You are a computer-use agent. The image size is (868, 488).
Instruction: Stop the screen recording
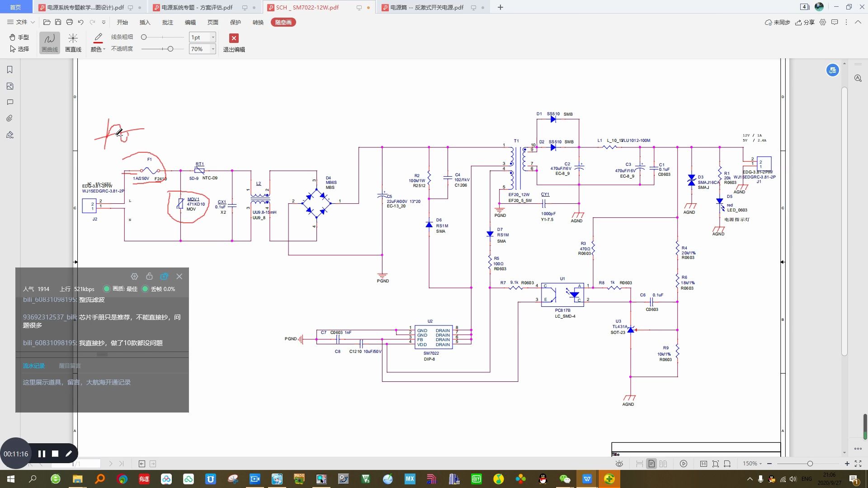coord(55,454)
